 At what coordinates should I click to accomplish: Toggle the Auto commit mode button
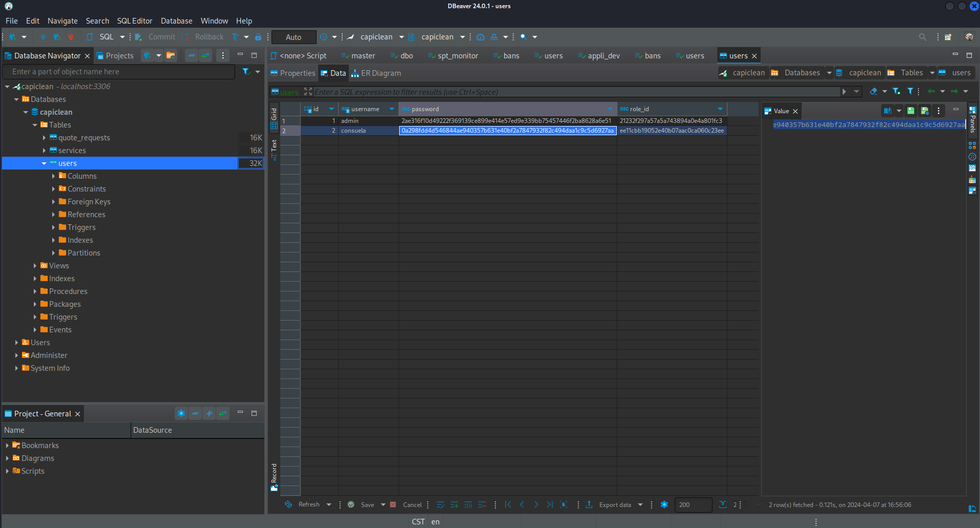pyautogui.click(x=294, y=37)
